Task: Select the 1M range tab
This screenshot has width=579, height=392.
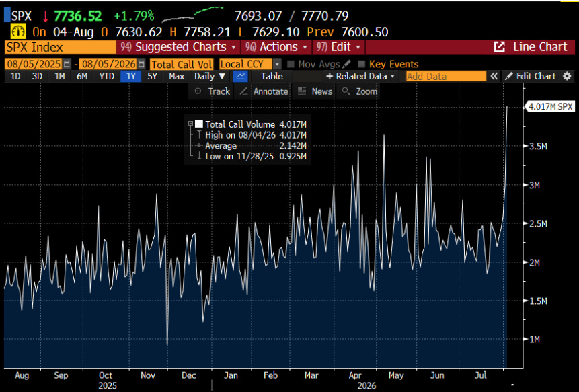Action: (59, 76)
